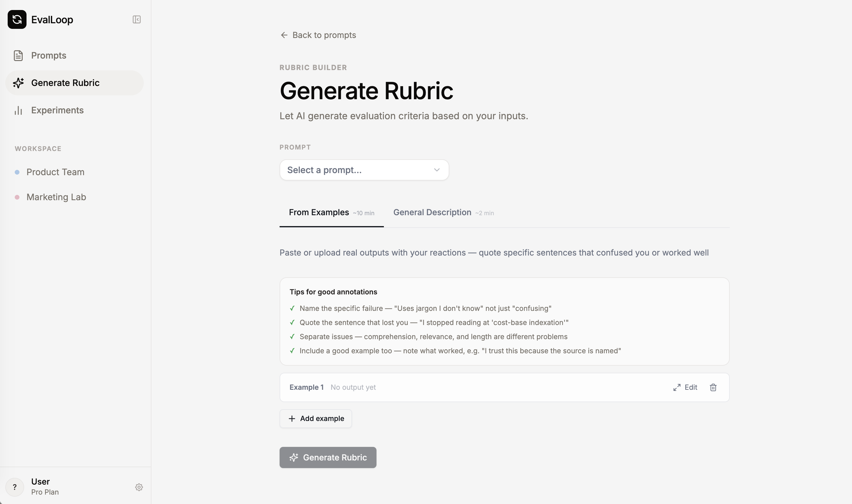Image resolution: width=852 pixels, height=504 pixels.
Task: Click the '~10 min' estimate label
Action: pos(364,213)
